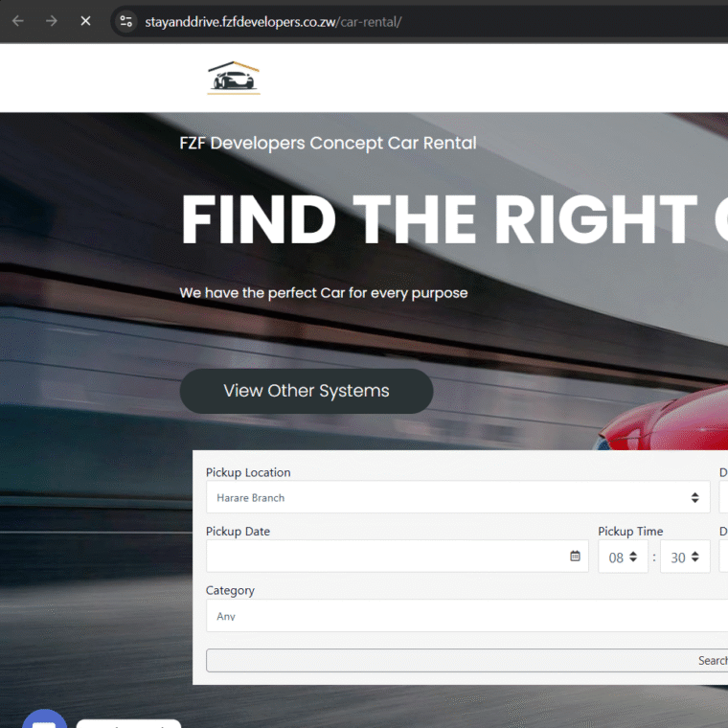Open the Category dropdown showing Any
Screen dimensions: 728x728
(x=466, y=616)
